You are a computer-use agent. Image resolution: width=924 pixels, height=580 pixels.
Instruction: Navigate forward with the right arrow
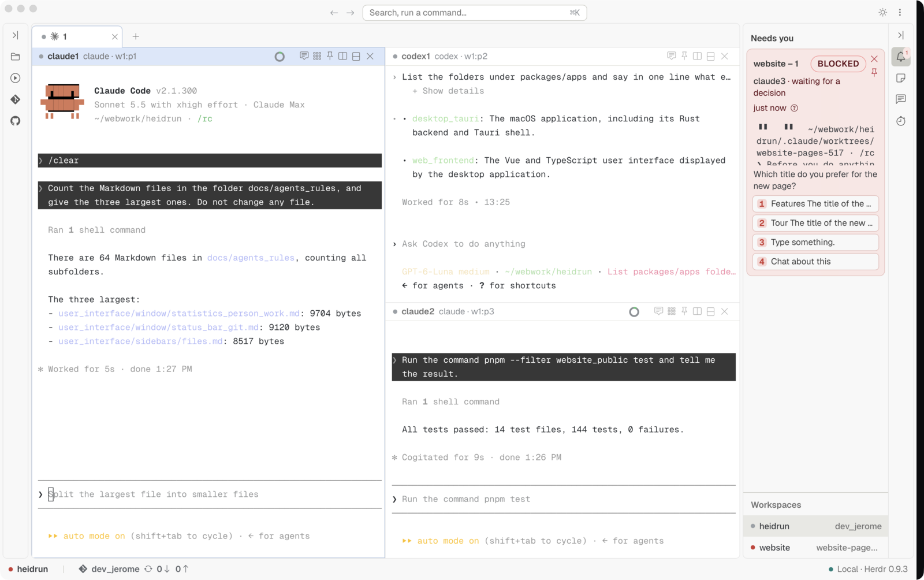click(x=350, y=13)
